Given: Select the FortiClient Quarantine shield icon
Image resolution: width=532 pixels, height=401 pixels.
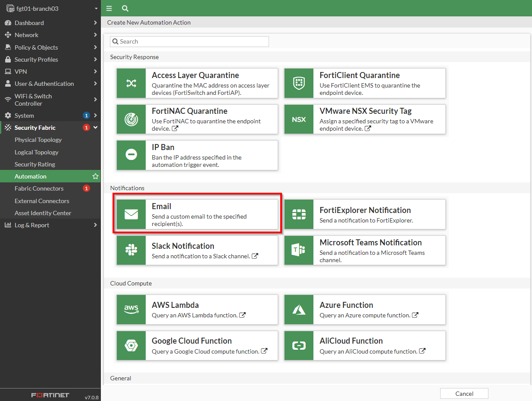Looking at the screenshot, I should tap(299, 83).
